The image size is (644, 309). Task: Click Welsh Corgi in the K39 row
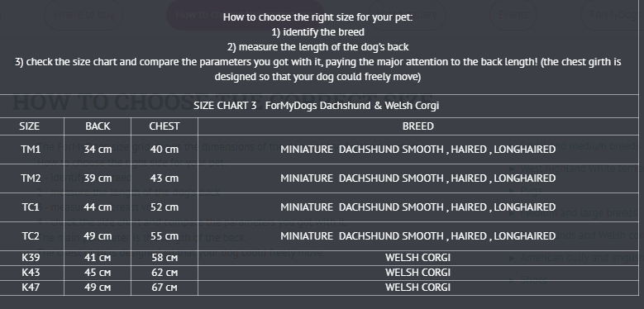pyautogui.click(x=418, y=258)
